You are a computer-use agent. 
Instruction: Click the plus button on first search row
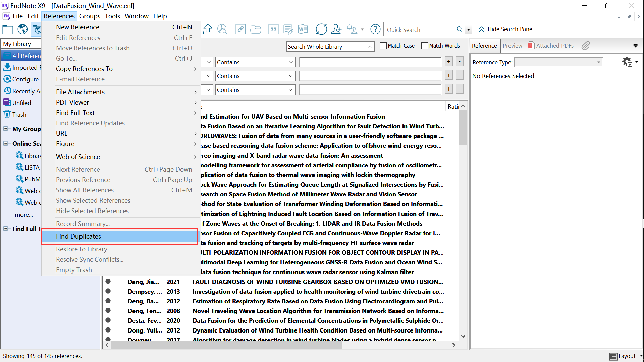pos(449,61)
